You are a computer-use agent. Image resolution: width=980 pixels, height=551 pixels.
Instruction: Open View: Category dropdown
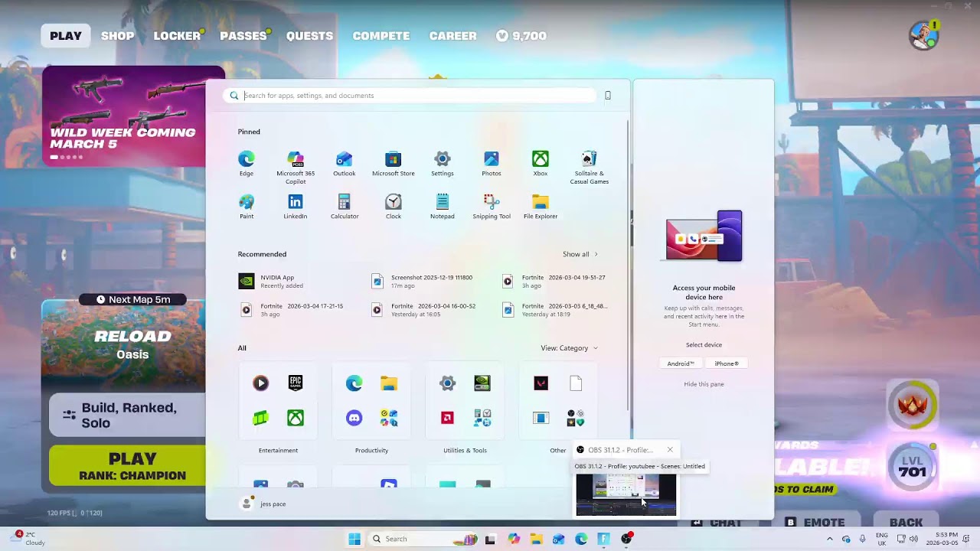(x=569, y=348)
